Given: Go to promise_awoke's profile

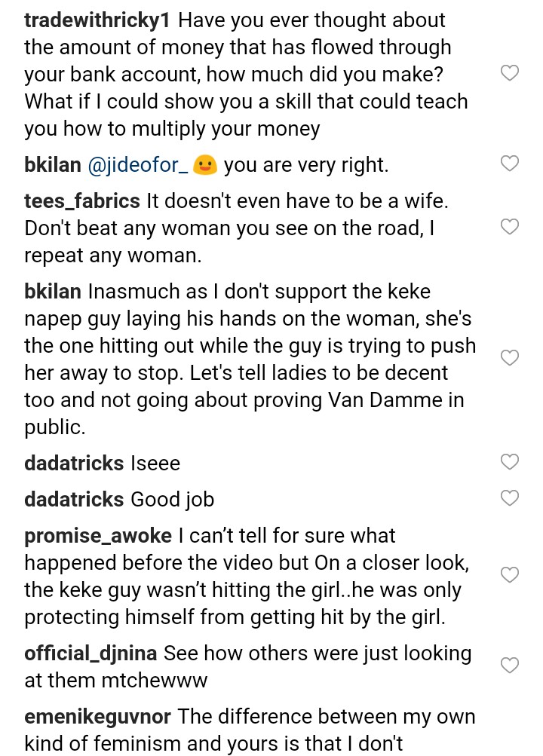Looking at the screenshot, I should pos(98,536).
